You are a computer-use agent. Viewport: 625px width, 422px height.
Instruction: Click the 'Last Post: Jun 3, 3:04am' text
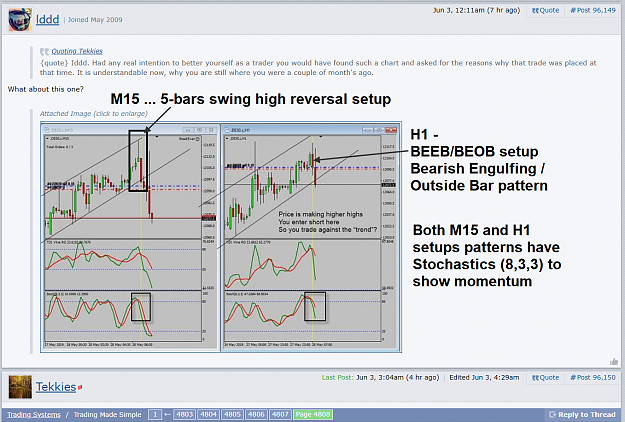[x=380, y=377]
